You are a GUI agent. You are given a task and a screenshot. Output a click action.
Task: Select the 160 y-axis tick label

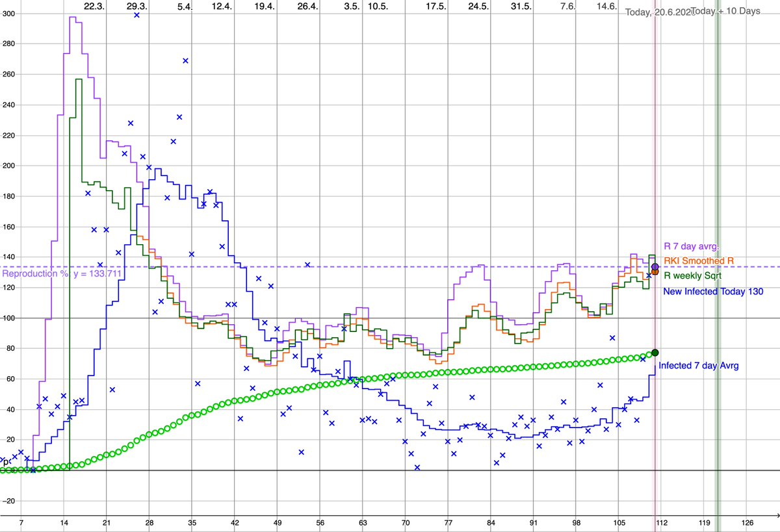[x=8, y=227]
